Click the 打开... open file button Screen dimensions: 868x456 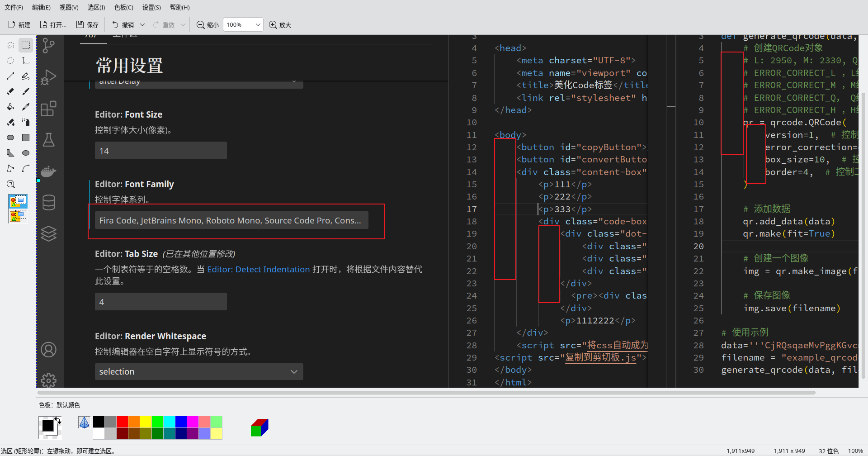tap(53, 25)
